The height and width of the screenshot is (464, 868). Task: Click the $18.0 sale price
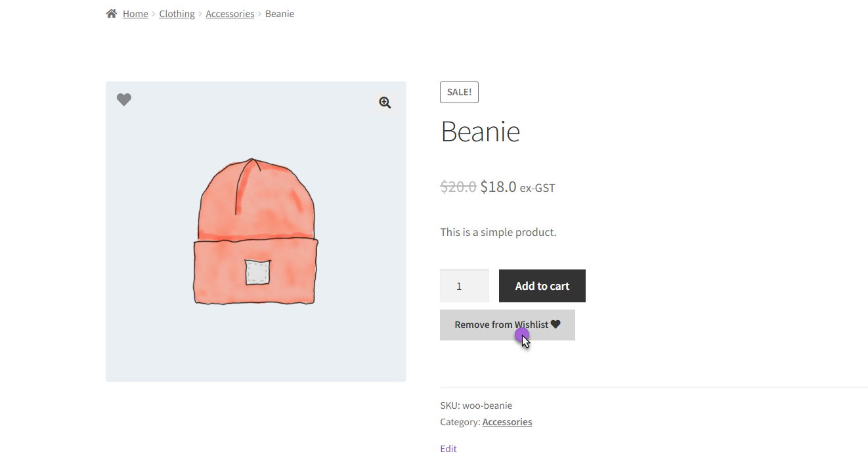tap(498, 187)
